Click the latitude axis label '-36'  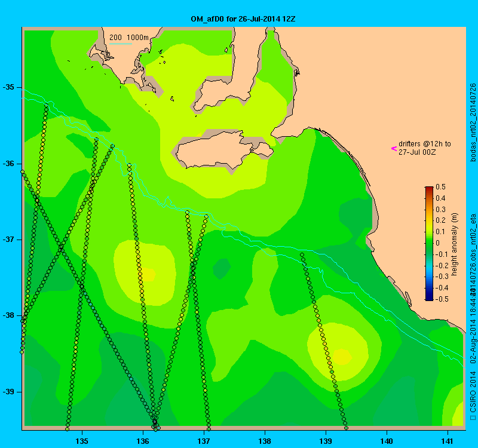click(8, 164)
